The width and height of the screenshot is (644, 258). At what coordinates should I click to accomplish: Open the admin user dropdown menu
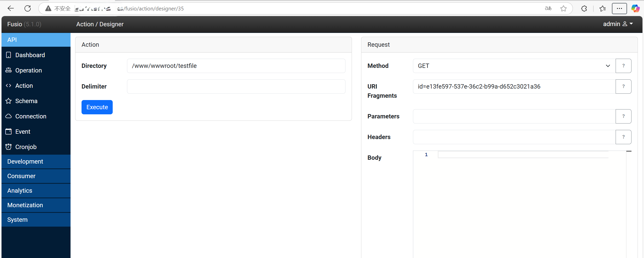pos(618,24)
